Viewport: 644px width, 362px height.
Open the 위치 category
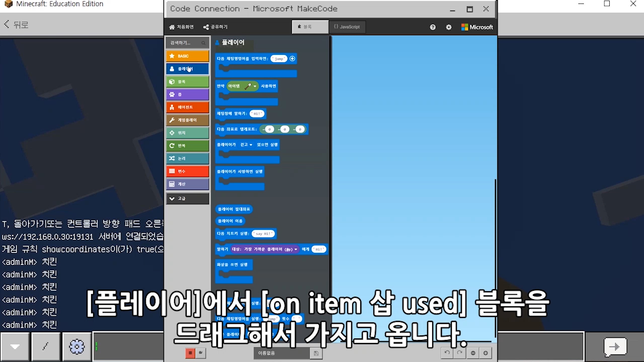187,133
